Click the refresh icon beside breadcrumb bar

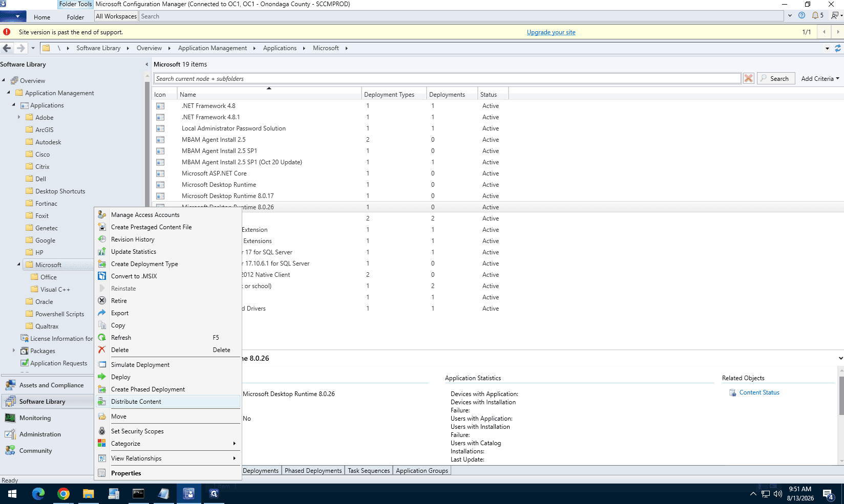point(838,48)
